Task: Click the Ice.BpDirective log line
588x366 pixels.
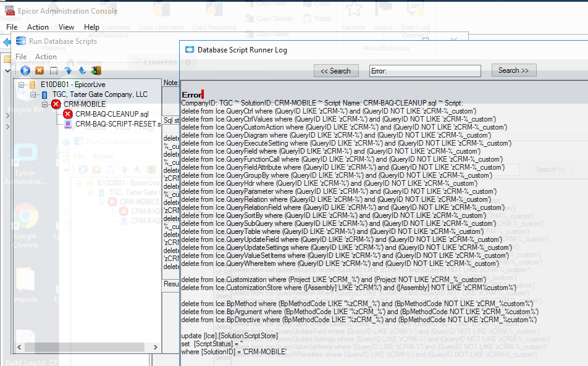Action: point(359,320)
